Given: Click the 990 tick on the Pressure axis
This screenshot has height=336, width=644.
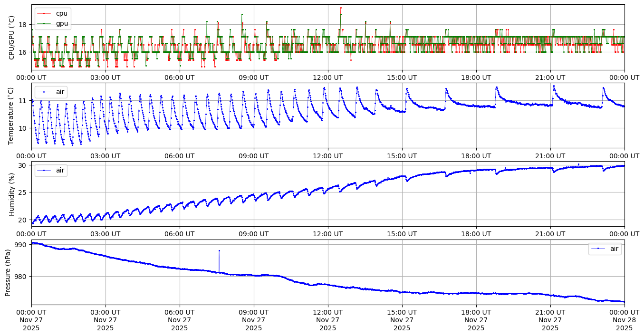Looking at the screenshot, I should 22,245.
